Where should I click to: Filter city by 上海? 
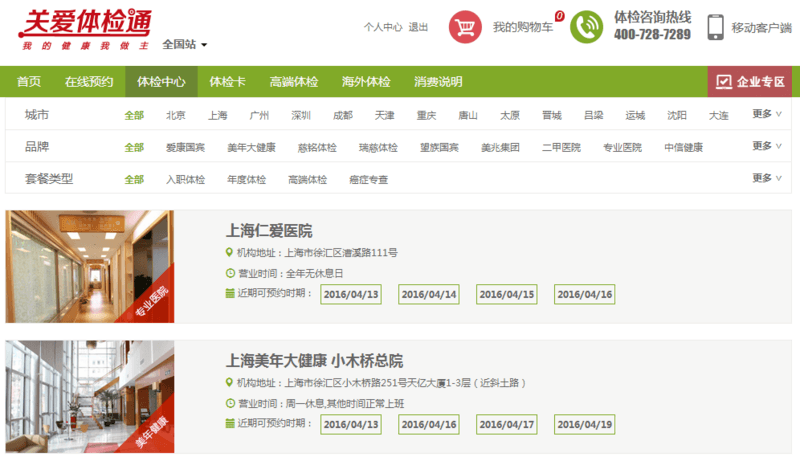tap(217, 115)
